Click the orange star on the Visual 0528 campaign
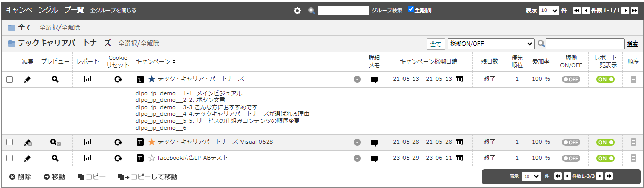The width and height of the screenshot is (644, 188). pos(151,142)
